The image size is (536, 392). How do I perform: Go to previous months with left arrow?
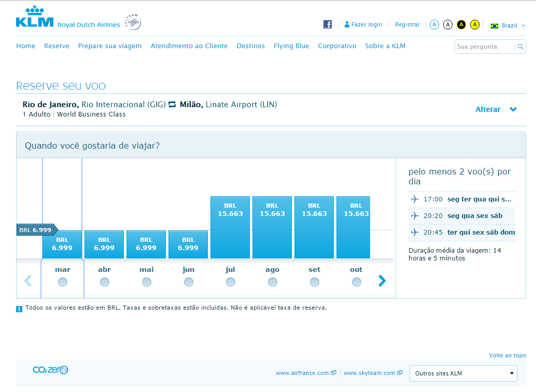28,281
